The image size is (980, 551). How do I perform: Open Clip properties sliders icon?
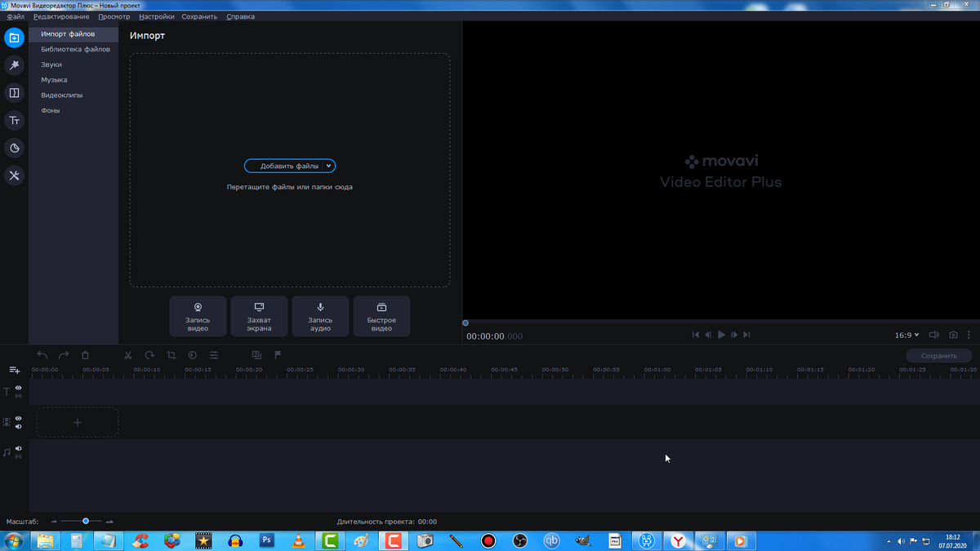tap(214, 355)
